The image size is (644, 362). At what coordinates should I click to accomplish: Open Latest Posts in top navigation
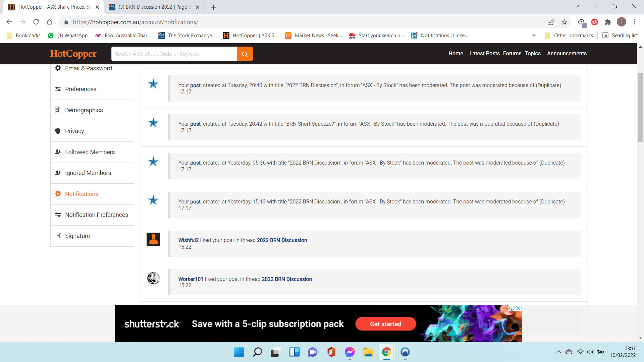(x=484, y=54)
